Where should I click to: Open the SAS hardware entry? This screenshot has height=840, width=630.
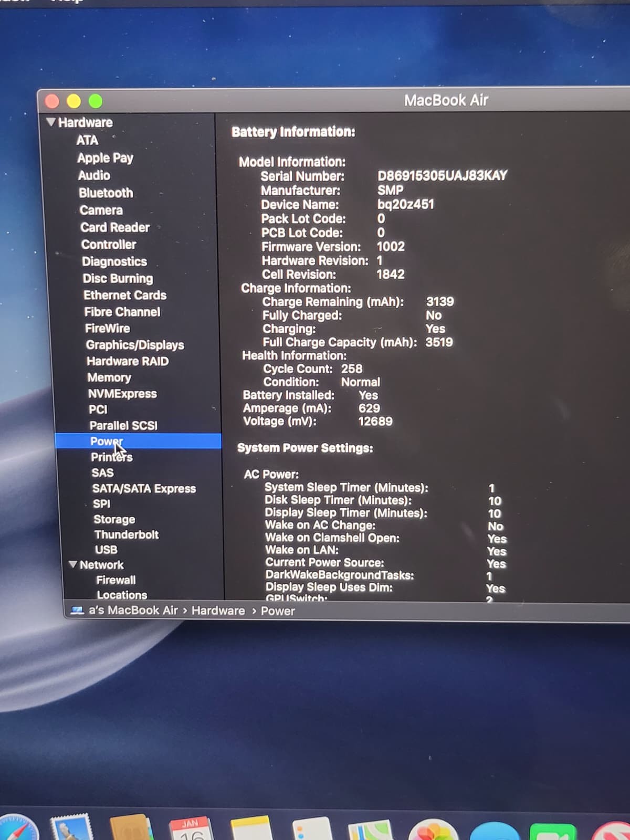click(x=102, y=472)
